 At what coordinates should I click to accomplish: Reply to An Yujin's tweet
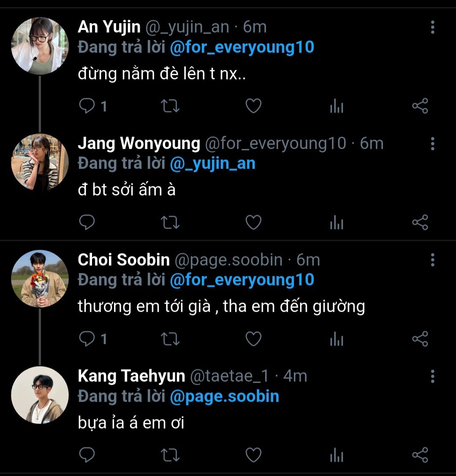click(87, 106)
